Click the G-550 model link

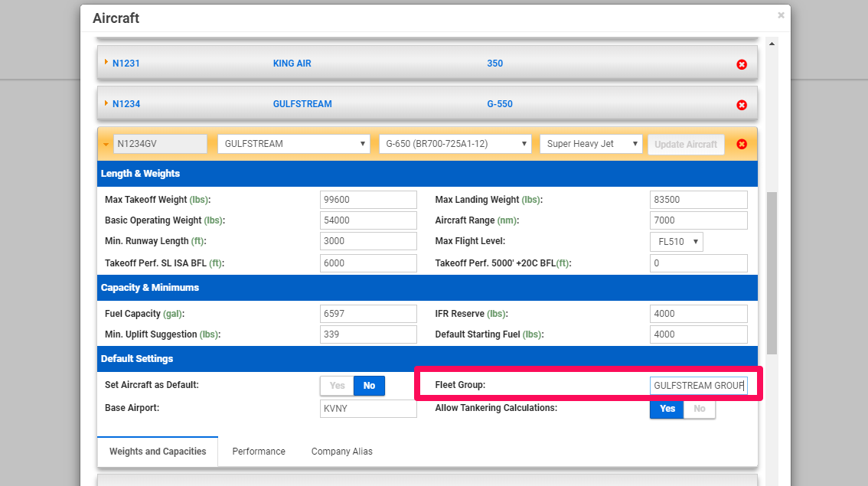pos(500,104)
